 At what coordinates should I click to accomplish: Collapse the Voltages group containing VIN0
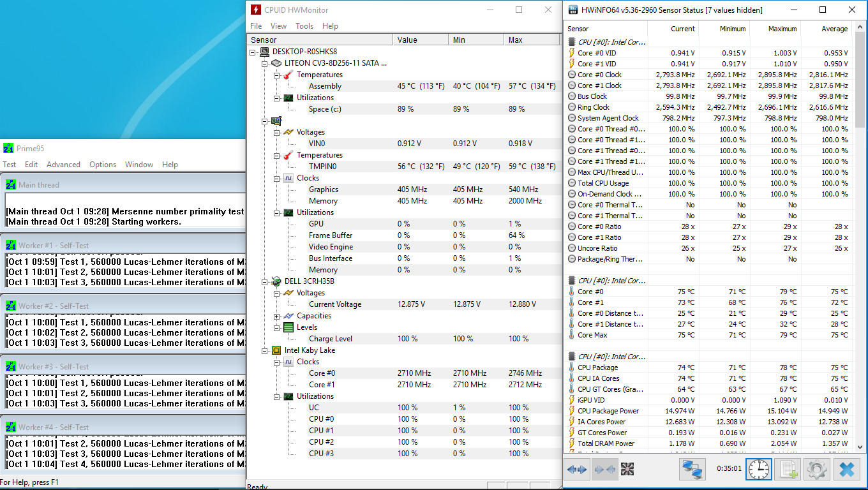point(277,132)
